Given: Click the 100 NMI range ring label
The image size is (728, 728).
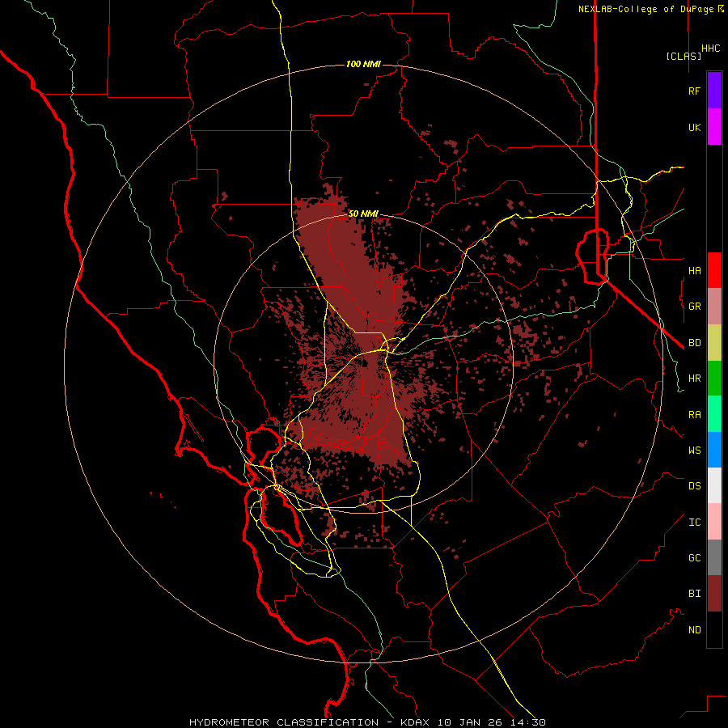Looking at the screenshot, I should [363, 64].
